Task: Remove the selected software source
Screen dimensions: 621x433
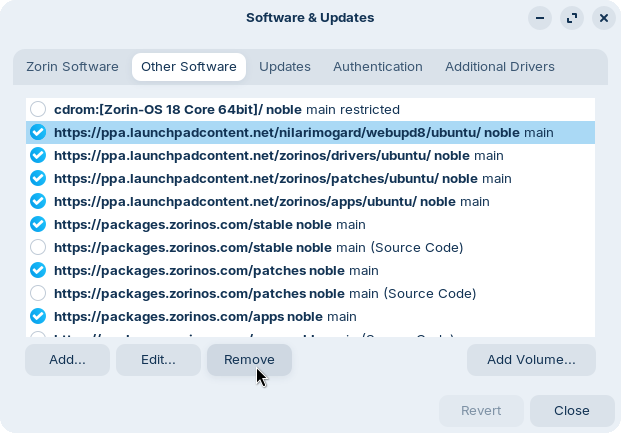Action: pos(249,360)
